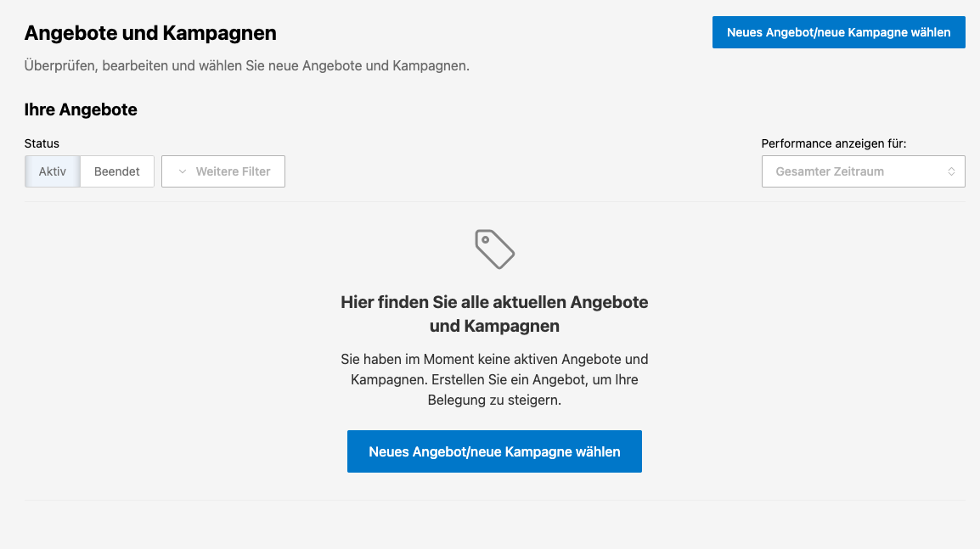
Task: Click the Ihre Angebote section heading
Action: point(81,109)
